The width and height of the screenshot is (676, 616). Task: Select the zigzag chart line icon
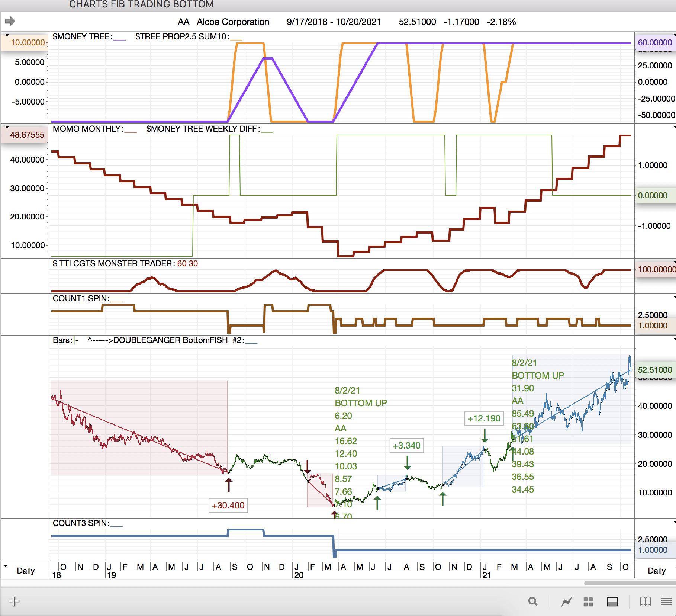(x=566, y=601)
